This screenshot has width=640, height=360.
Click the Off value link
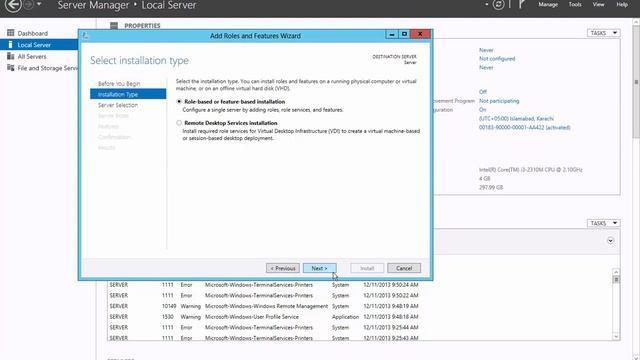483,92
